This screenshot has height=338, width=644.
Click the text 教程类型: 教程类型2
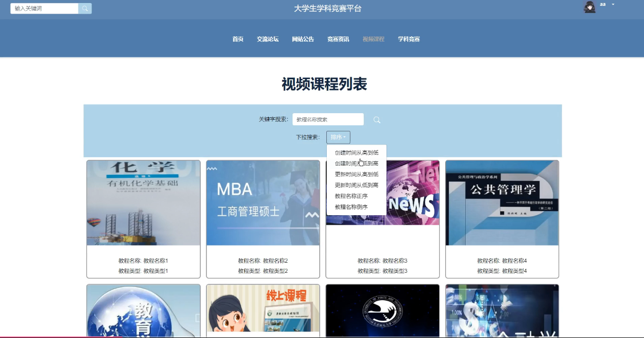[263, 271]
